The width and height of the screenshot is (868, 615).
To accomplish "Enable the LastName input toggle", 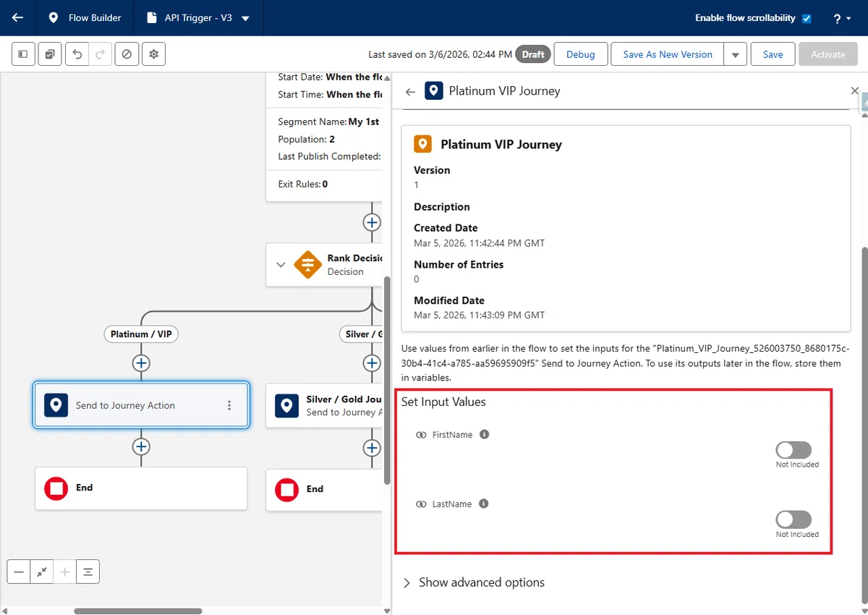I will [793, 519].
